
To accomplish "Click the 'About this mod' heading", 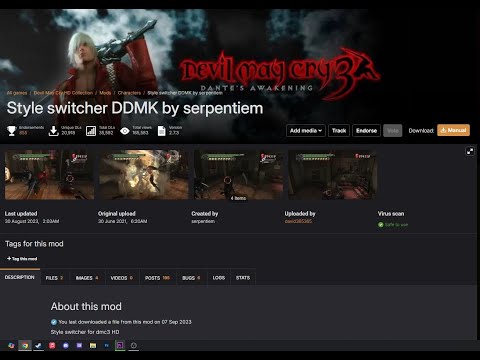I will point(86,306).
